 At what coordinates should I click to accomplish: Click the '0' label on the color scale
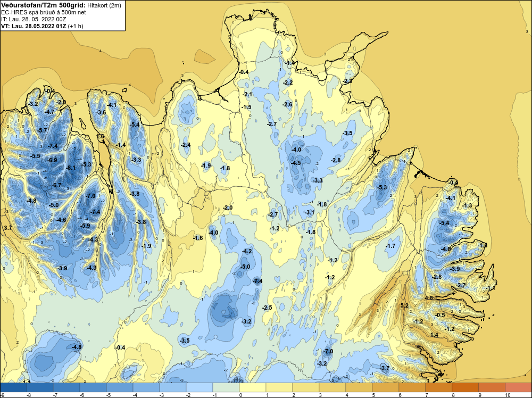point(240,395)
